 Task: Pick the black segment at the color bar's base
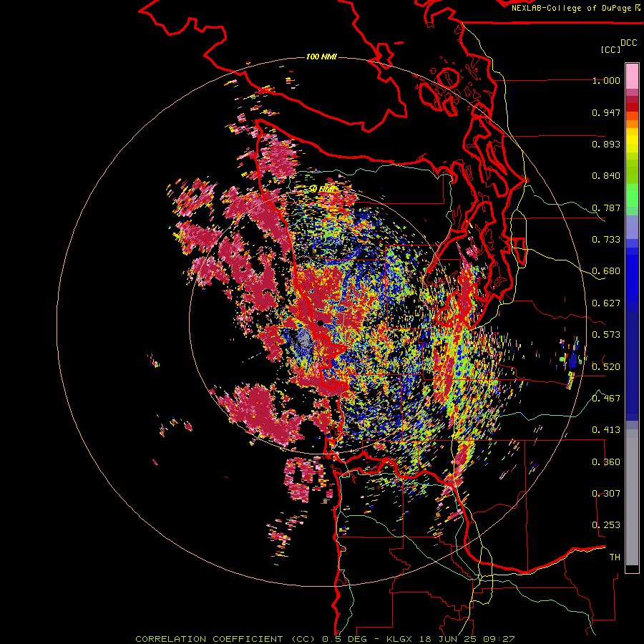click(x=632, y=569)
